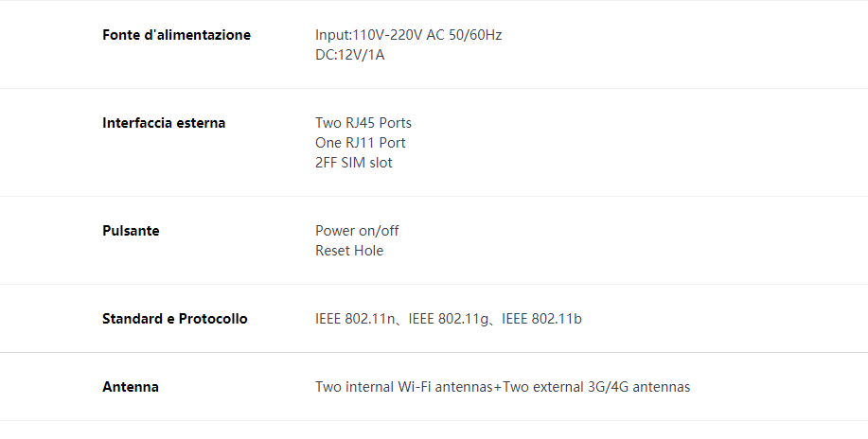The image size is (868, 439).
Task: Click the One RJ11 Port text
Action: pos(361,143)
